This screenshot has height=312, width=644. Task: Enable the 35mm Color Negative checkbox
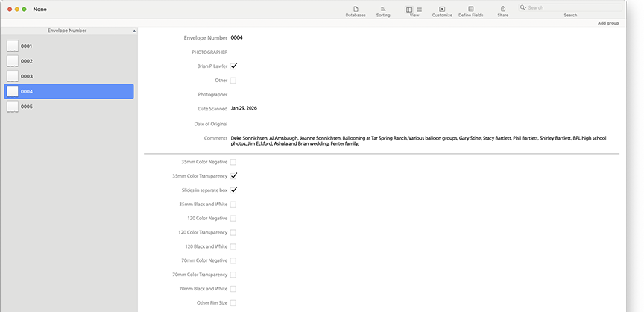click(233, 162)
